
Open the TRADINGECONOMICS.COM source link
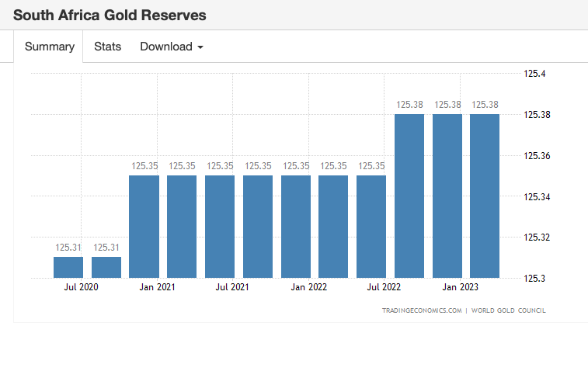(x=422, y=310)
